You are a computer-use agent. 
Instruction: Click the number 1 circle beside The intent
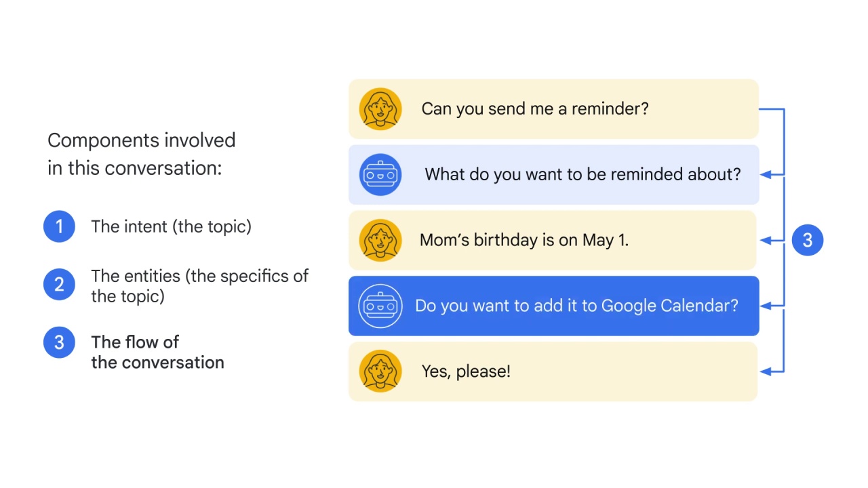pos(59,226)
